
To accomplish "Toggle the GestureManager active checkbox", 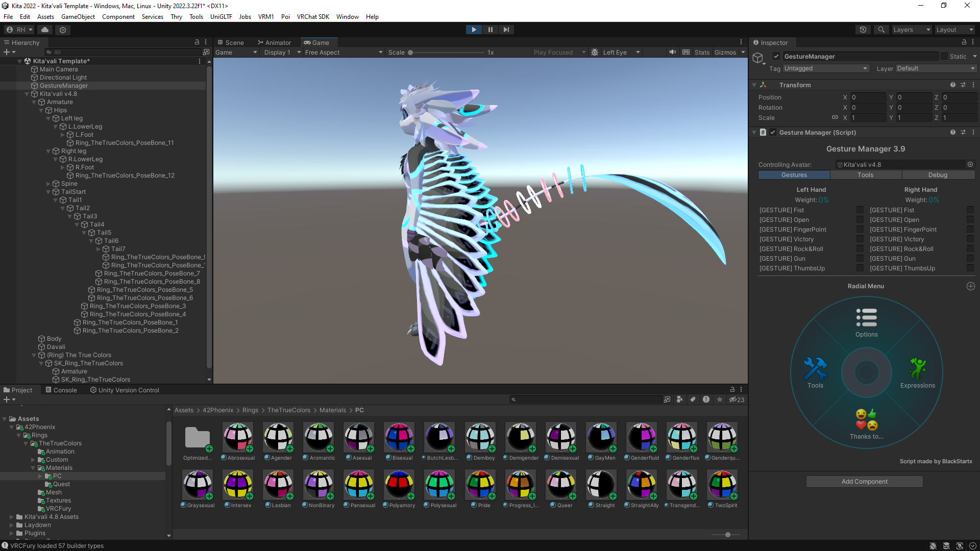I will pos(776,56).
